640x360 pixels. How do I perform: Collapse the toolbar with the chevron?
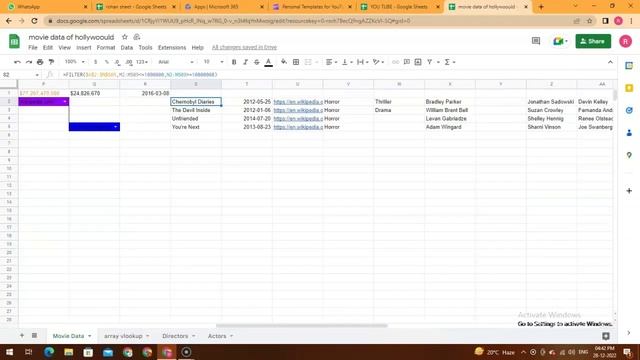(610, 62)
